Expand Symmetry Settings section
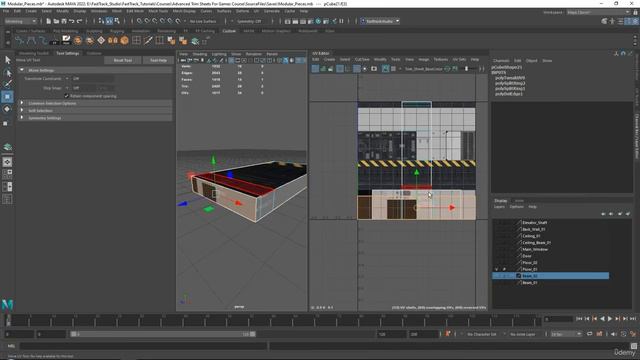 click(22, 118)
